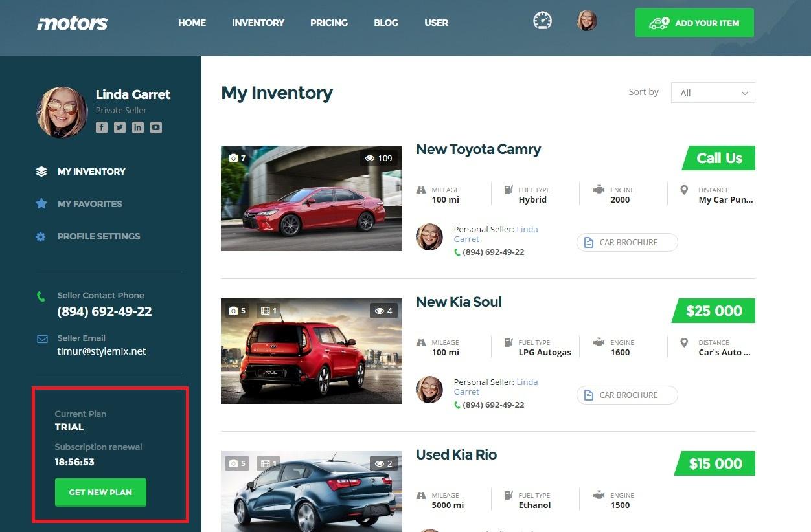The width and height of the screenshot is (811, 532).
Task: Click the Call Us price tag
Action: point(719,158)
